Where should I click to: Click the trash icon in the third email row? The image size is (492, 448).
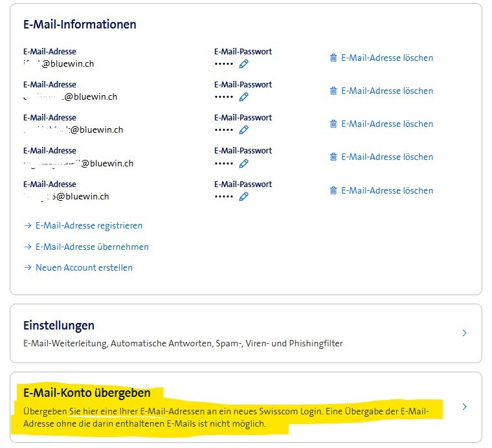pos(333,124)
